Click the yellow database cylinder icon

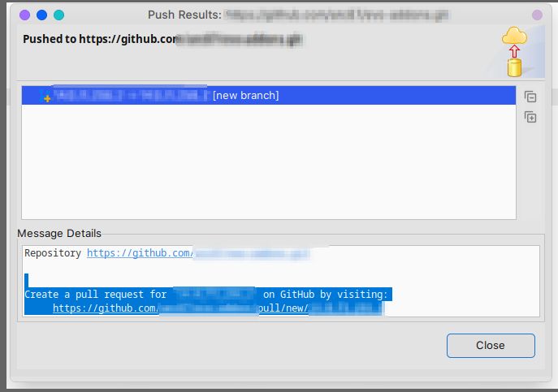(514, 67)
